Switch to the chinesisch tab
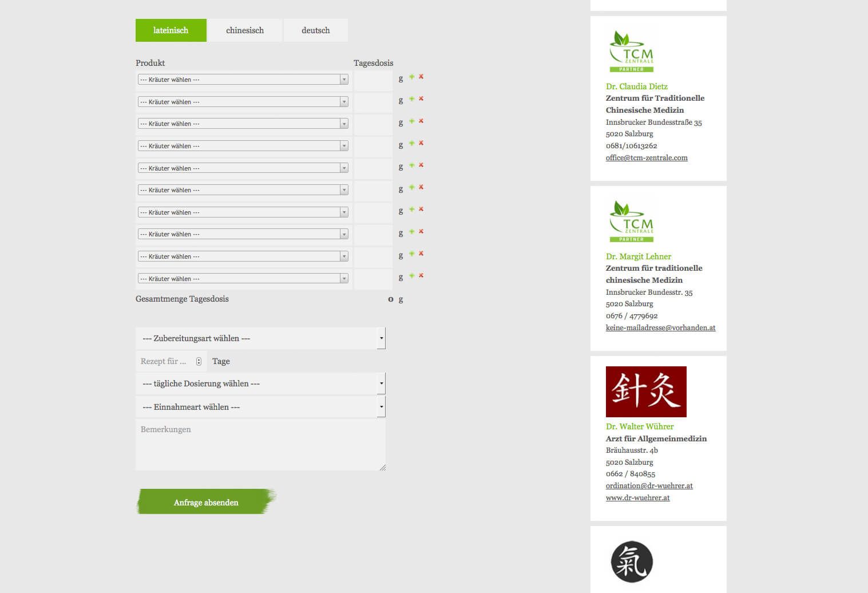Screen dimensions: 868x593 tap(245, 30)
